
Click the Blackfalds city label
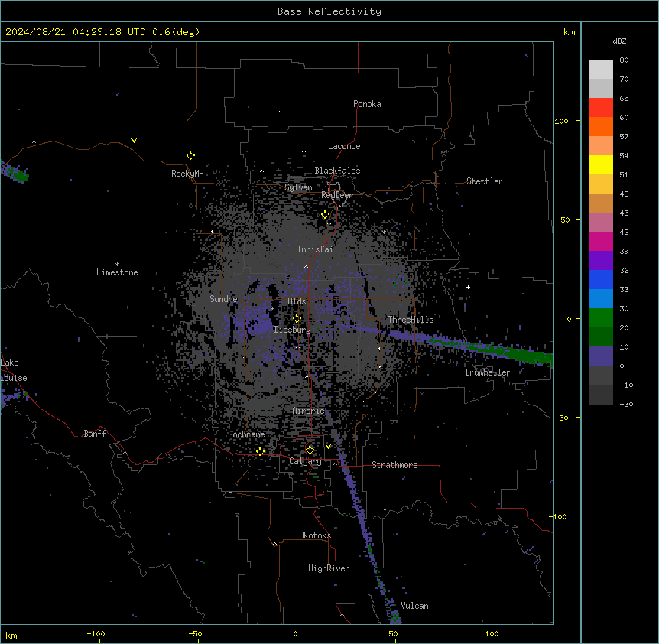pos(337,171)
